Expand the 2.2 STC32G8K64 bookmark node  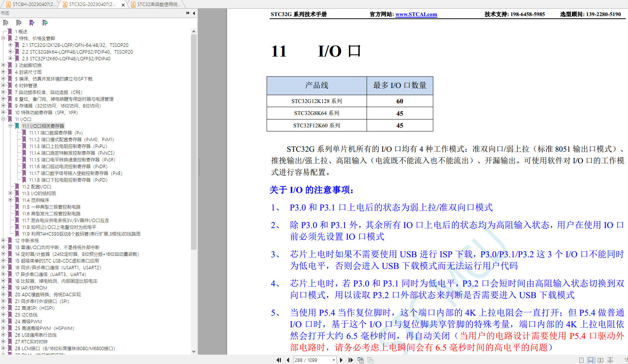coord(10,52)
